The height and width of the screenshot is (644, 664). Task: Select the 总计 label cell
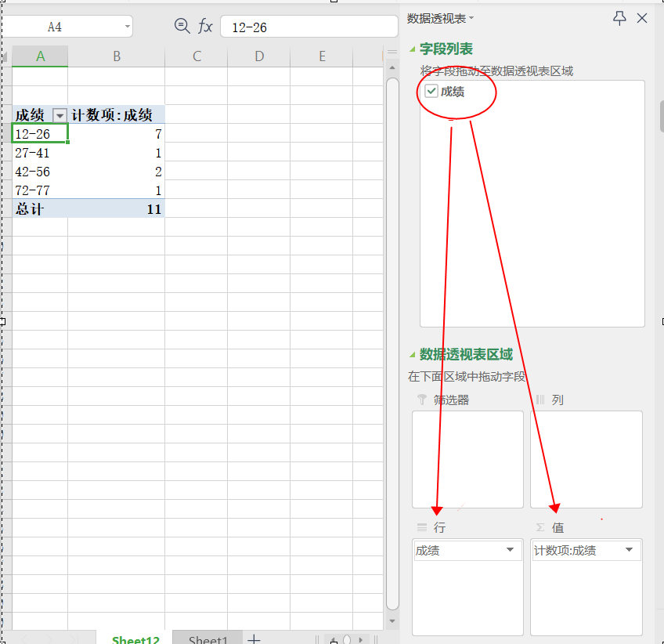pyautogui.click(x=40, y=209)
